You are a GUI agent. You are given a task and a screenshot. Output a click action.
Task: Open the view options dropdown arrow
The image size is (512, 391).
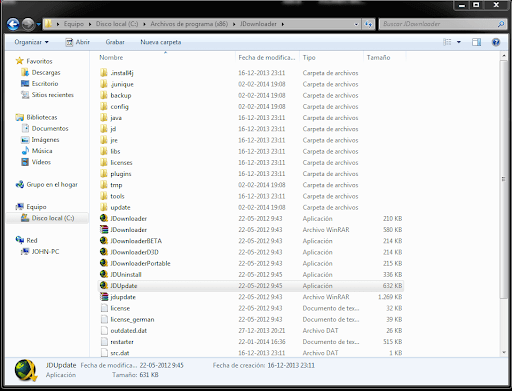(x=459, y=42)
